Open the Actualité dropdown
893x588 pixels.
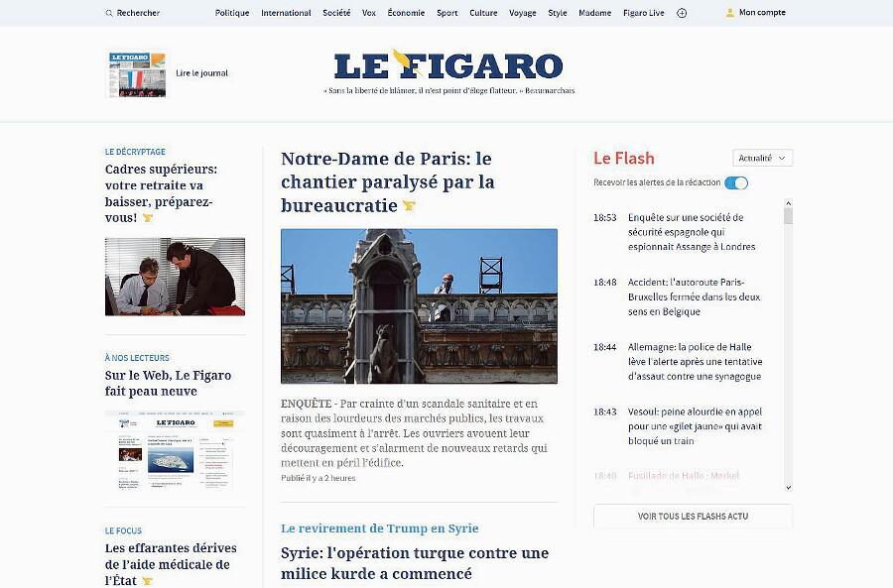point(762,159)
